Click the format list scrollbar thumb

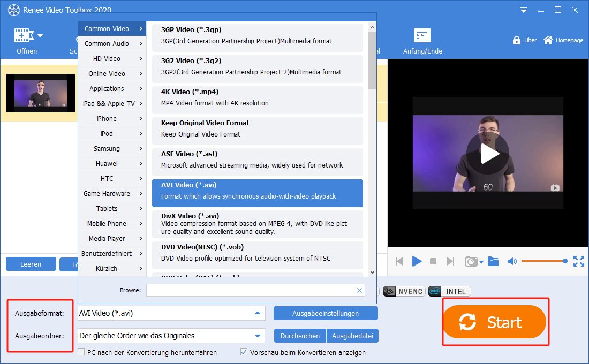point(372,60)
